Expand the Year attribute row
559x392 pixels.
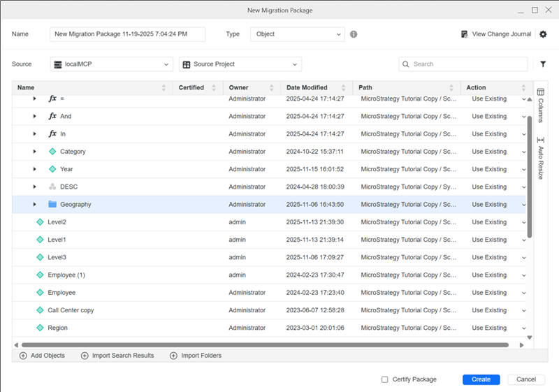click(x=34, y=169)
